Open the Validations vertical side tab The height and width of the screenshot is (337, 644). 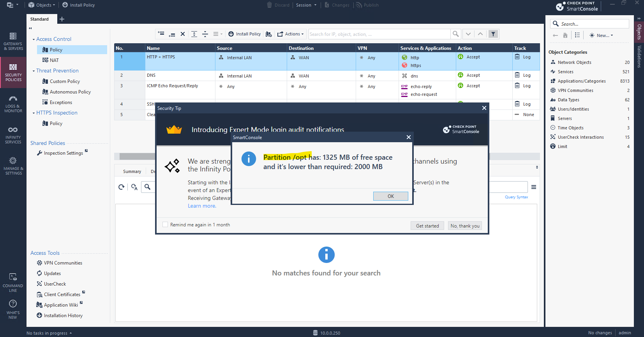click(x=639, y=56)
